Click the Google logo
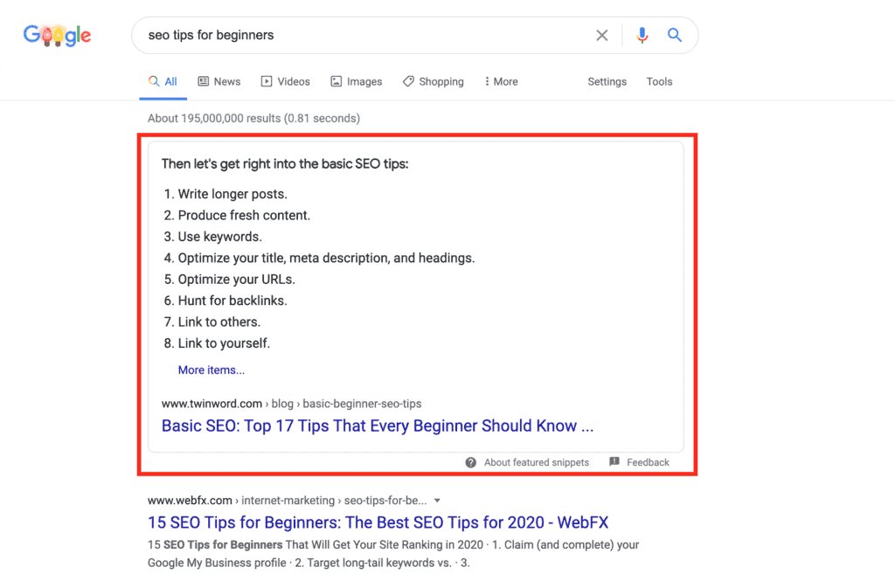Image resolution: width=895 pixels, height=588 pixels. (x=57, y=36)
